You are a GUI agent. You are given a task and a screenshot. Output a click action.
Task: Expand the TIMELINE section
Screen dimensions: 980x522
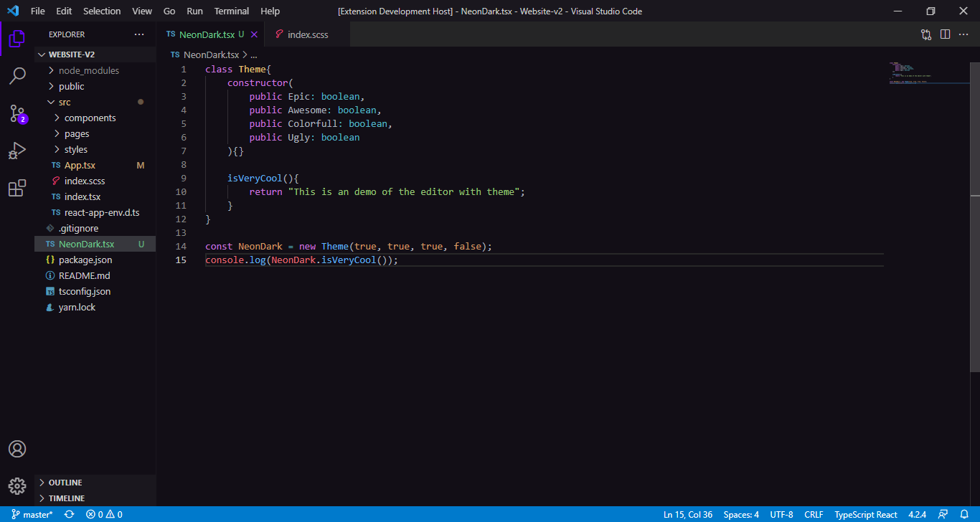click(66, 498)
